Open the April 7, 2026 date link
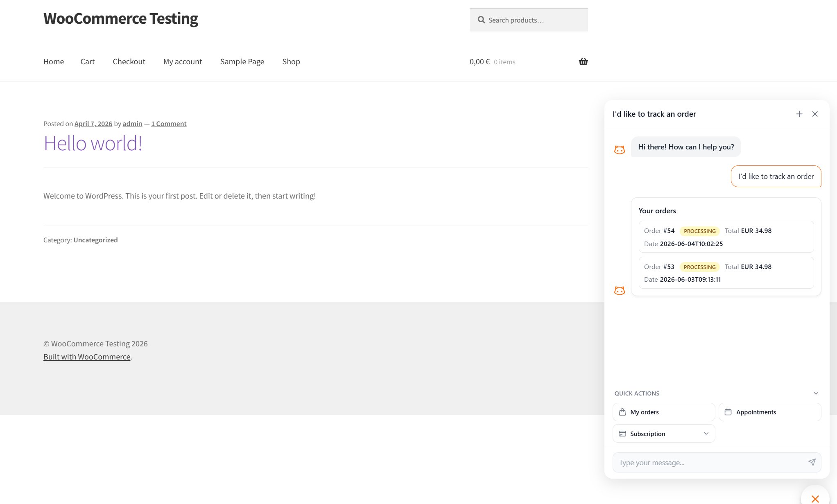The image size is (837, 504). (93, 124)
